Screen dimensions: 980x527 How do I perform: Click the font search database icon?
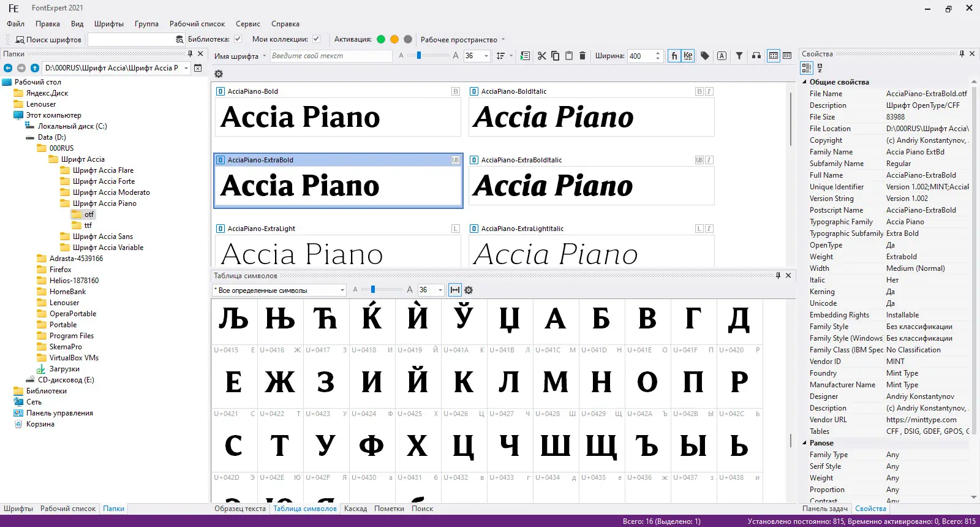click(x=179, y=39)
